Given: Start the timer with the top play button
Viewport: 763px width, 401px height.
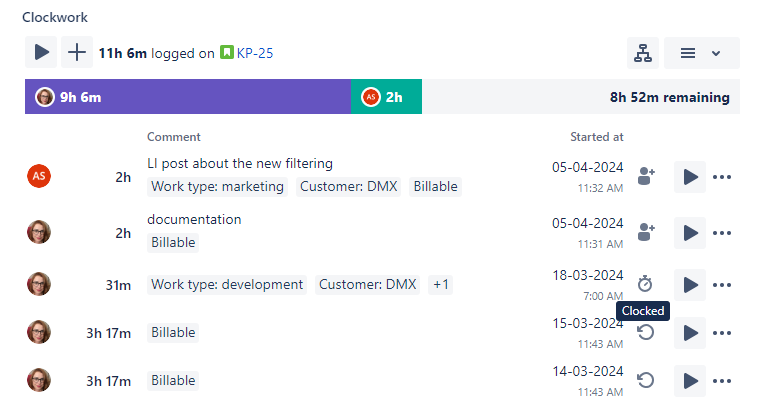Looking at the screenshot, I should 41,53.
